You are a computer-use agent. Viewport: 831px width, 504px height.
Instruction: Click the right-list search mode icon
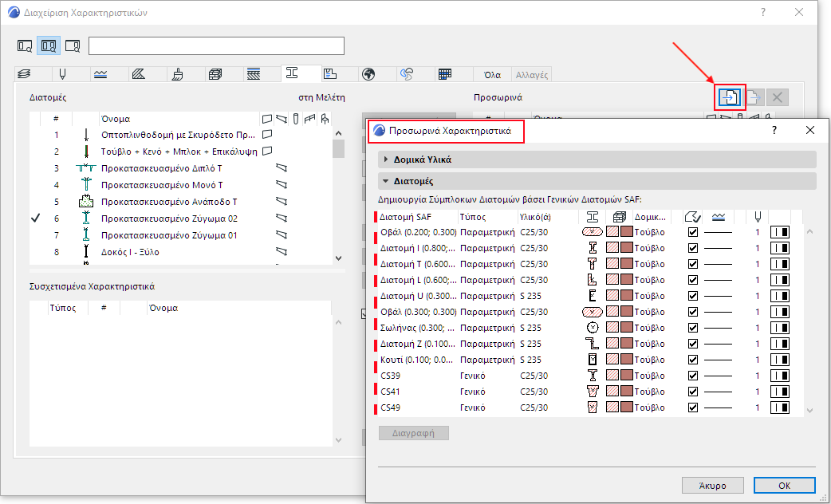(73, 46)
